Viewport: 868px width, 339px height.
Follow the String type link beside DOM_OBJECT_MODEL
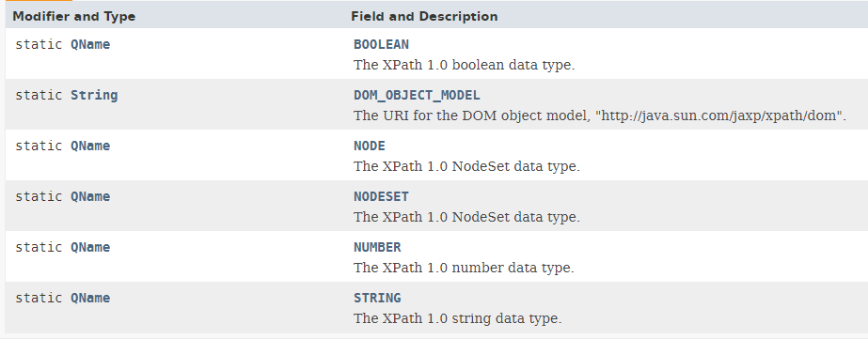(94, 95)
